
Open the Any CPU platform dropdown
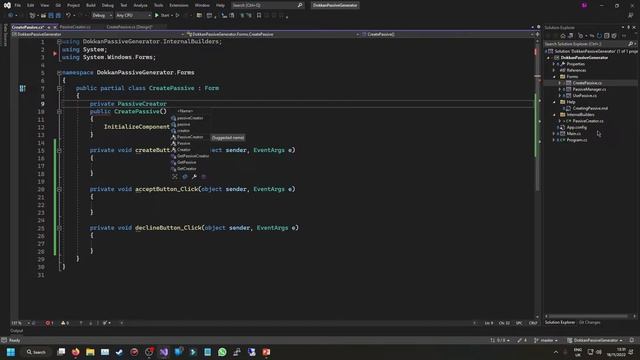[x=133, y=16]
